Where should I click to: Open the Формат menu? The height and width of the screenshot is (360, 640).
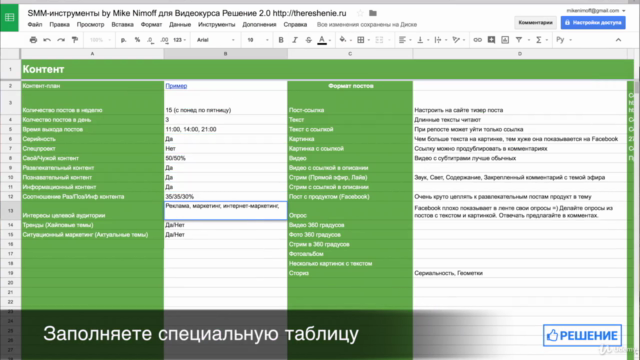click(151, 24)
